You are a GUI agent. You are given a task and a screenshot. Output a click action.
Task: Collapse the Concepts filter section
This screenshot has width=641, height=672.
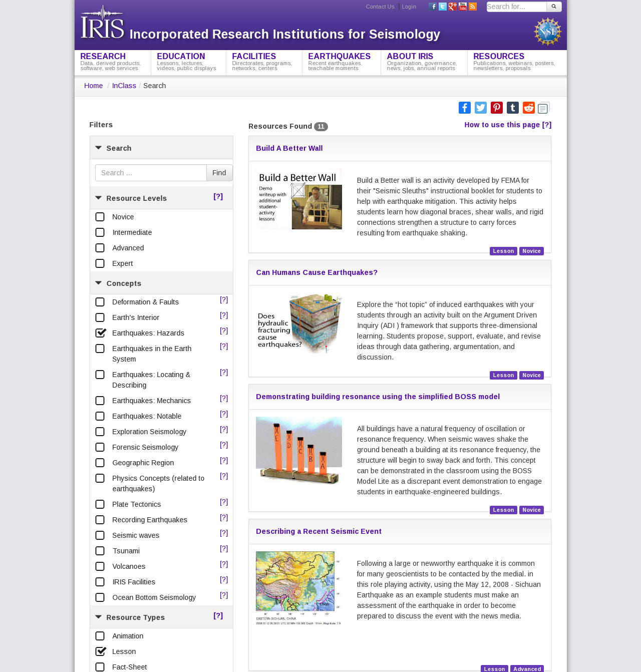tap(99, 283)
